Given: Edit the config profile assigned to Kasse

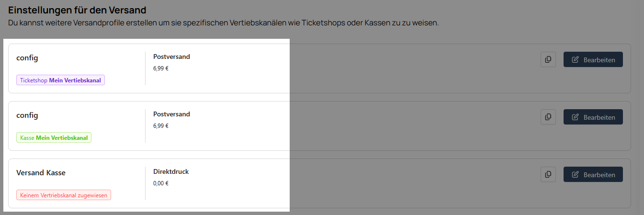Looking at the screenshot, I should (593, 117).
